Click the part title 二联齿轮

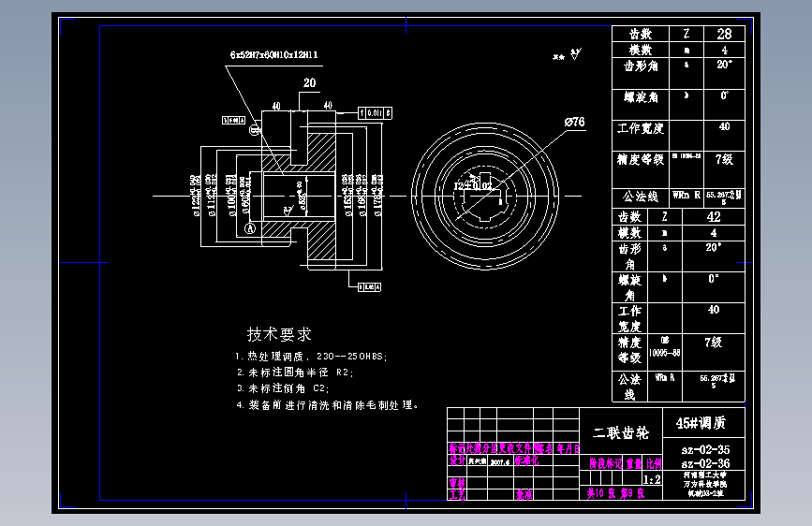tap(620, 432)
